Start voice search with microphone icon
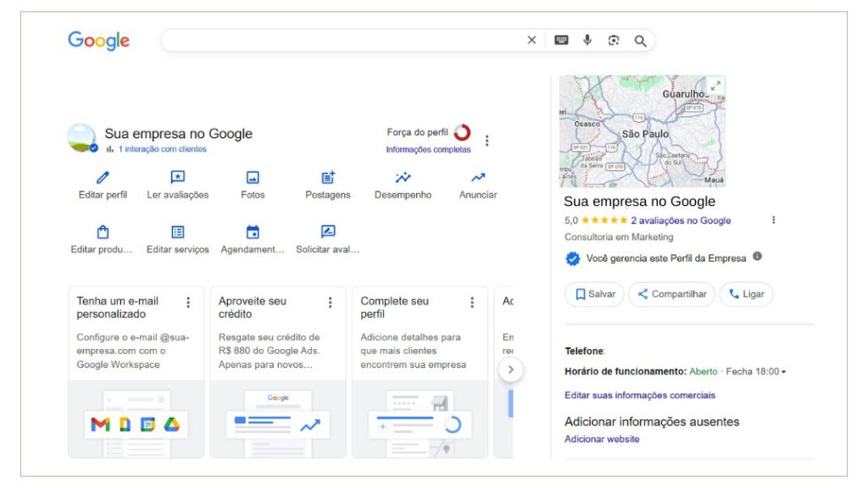Screen dimensions: 868x488 [587, 40]
